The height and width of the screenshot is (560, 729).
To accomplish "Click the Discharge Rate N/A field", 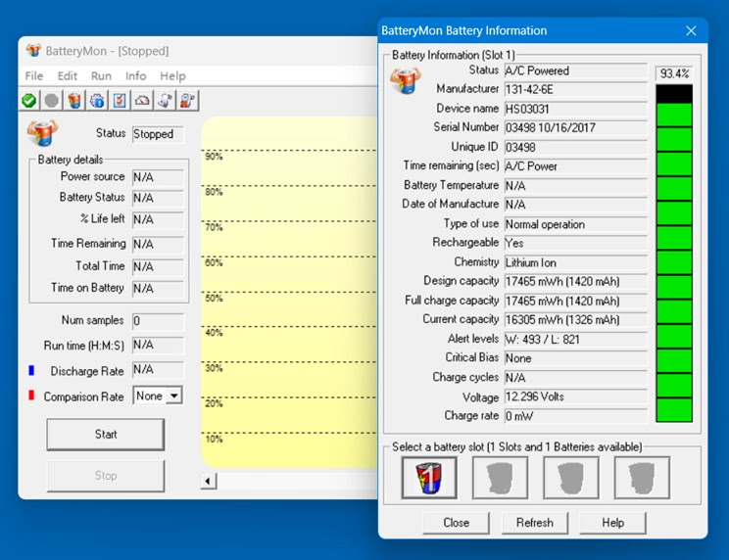I will [158, 370].
